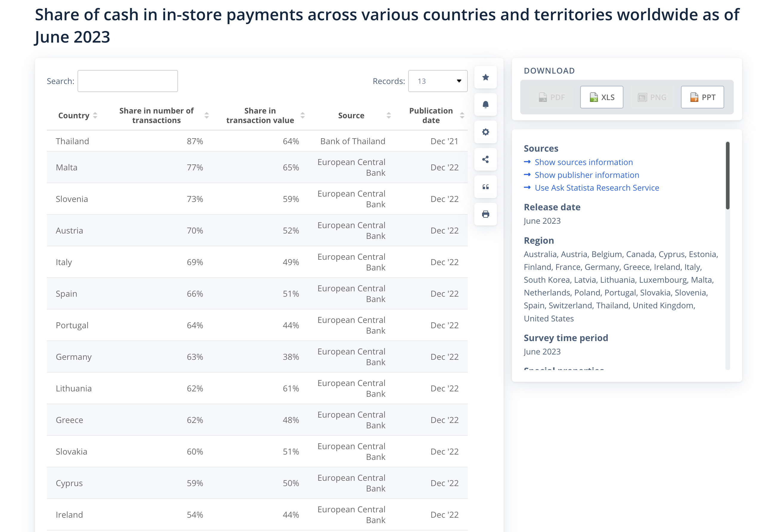This screenshot has height=532, width=768.
Task: Click the bell notification icon
Action: pos(485,105)
